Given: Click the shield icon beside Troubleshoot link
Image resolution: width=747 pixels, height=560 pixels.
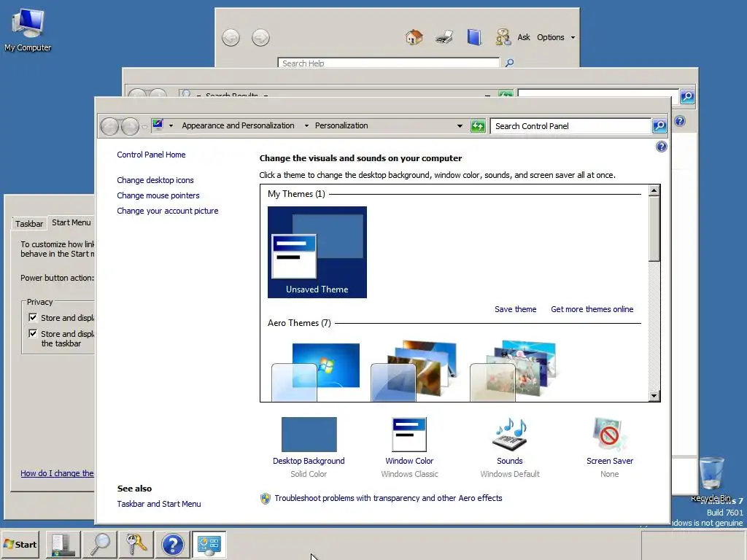Looking at the screenshot, I should (x=266, y=498).
